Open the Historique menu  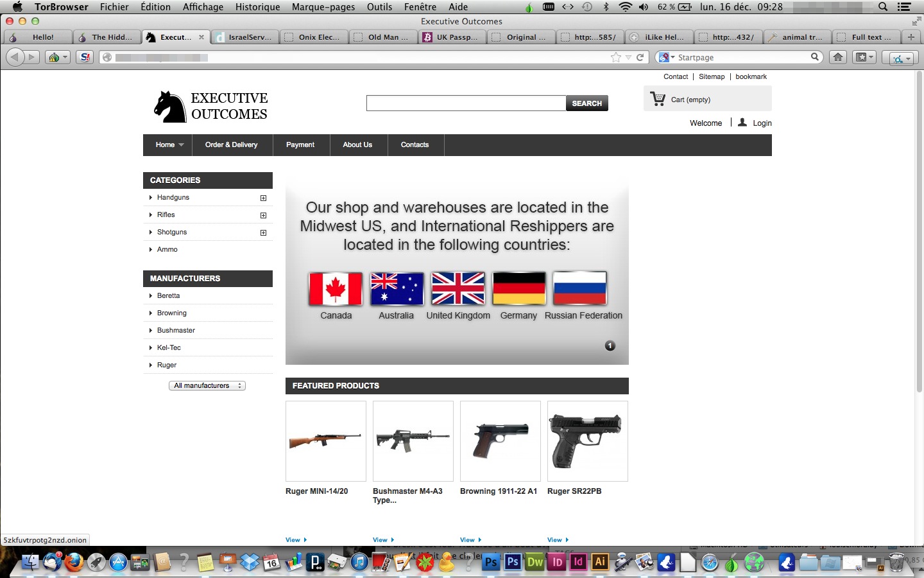257,6
